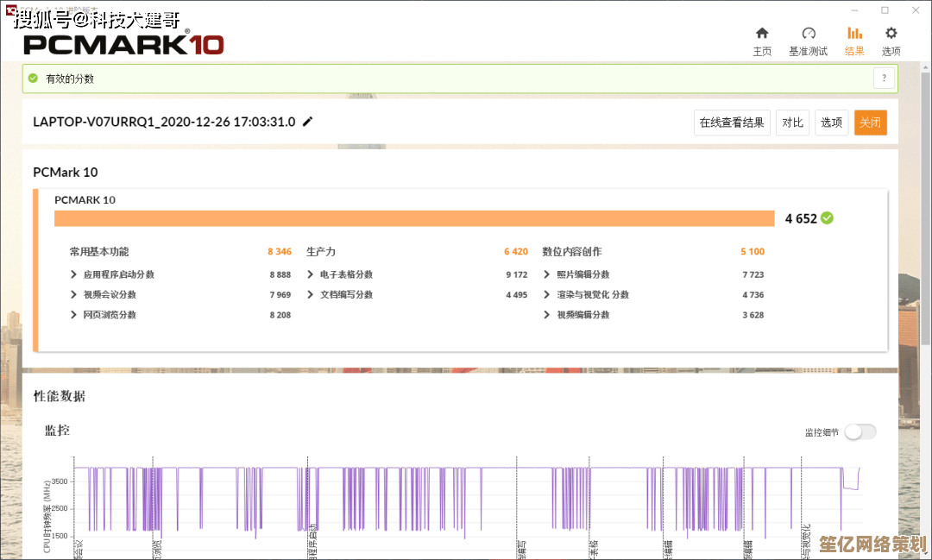The width and height of the screenshot is (932, 560).
Task: Expand the 视频会议分数 row
Action: [x=73, y=294]
